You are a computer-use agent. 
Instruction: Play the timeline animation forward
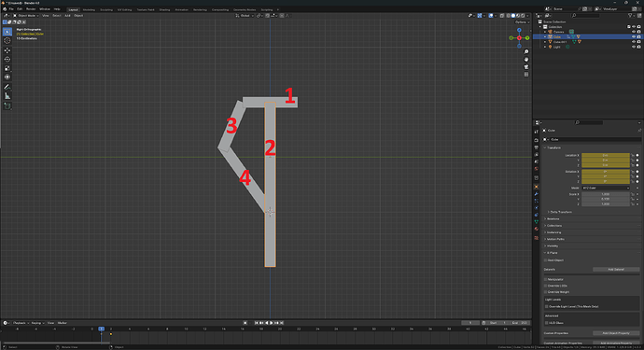coord(272,323)
